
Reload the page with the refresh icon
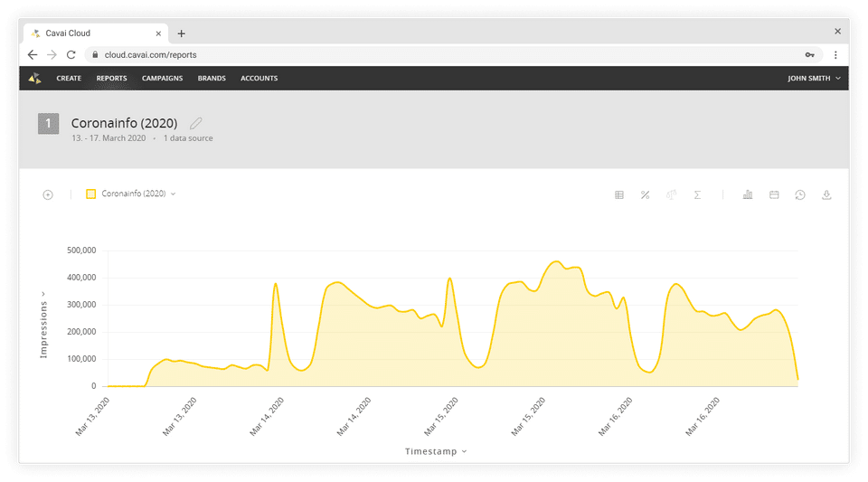pos(71,55)
